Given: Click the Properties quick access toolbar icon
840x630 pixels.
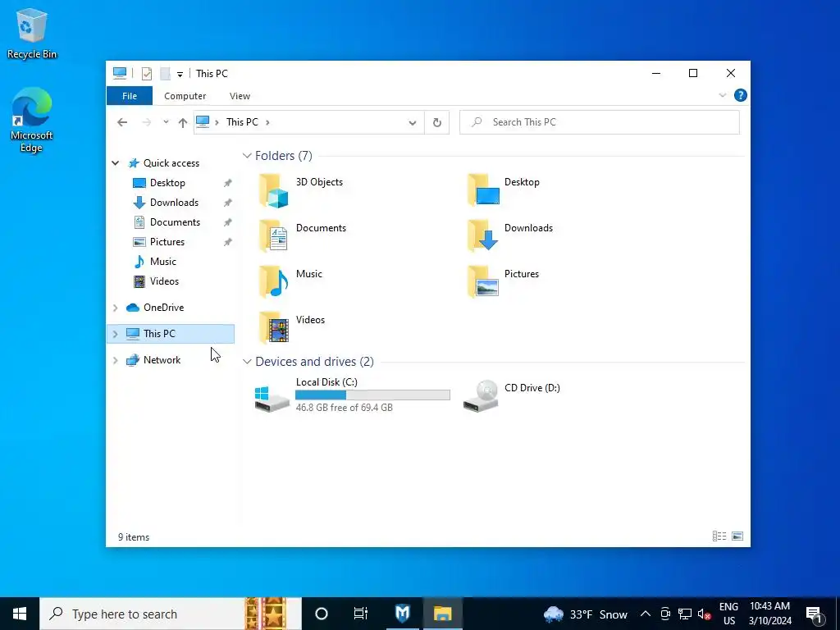Looking at the screenshot, I should [x=147, y=74].
